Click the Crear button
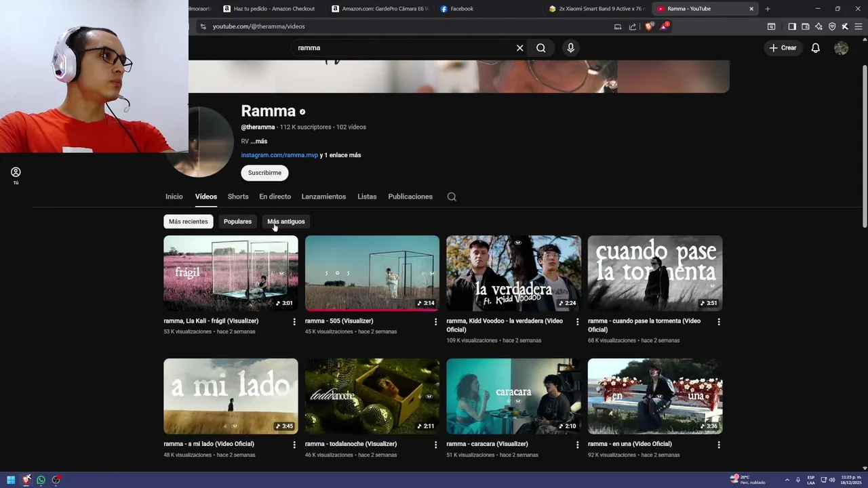The height and width of the screenshot is (488, 868). [783, 48]
